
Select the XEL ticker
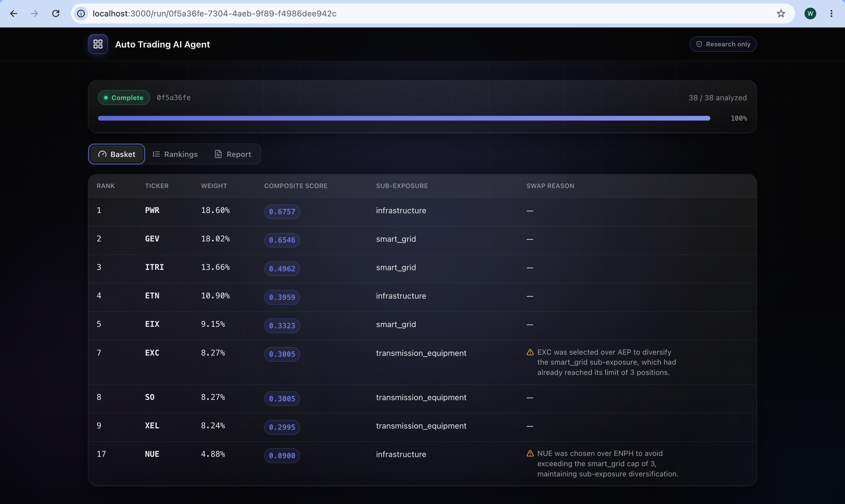click(x=152, y=426)
